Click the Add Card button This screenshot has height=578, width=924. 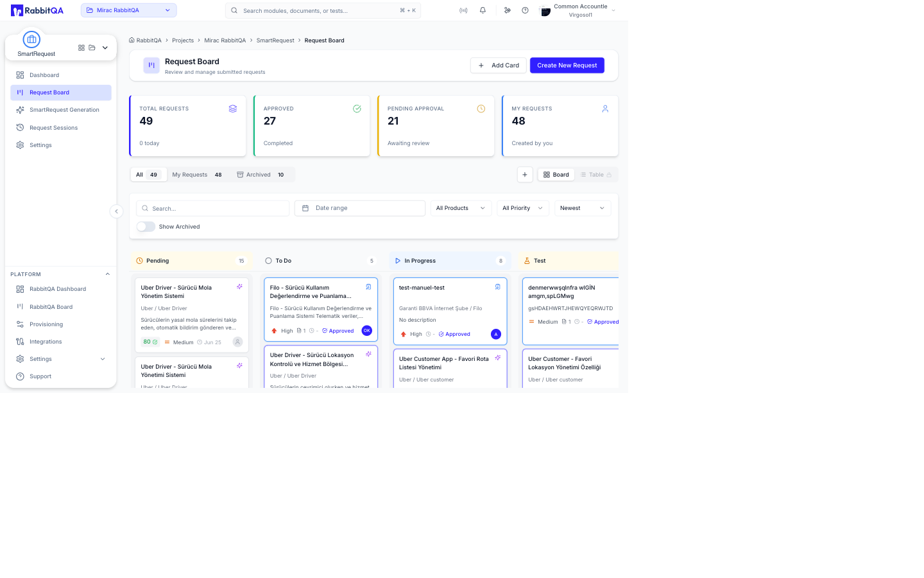pyautogui.click(x=499, y=66)
